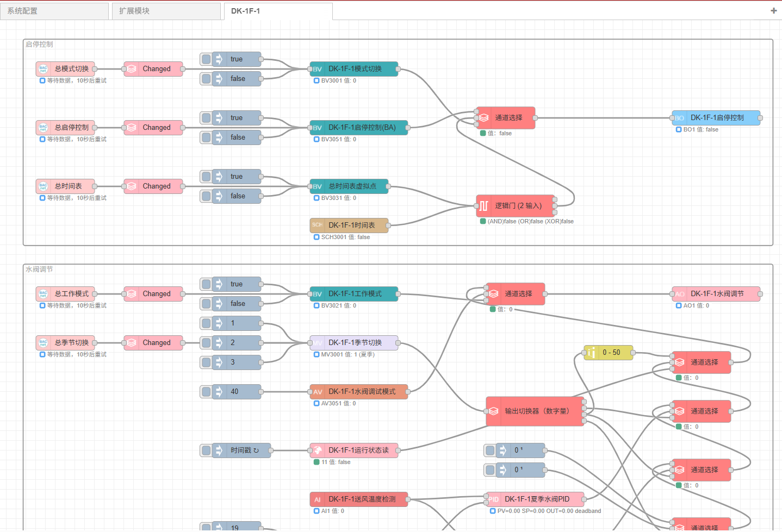Trigger inject button on node 3 for 季节切换
782x532 pixels.
[x=206, y=362]
